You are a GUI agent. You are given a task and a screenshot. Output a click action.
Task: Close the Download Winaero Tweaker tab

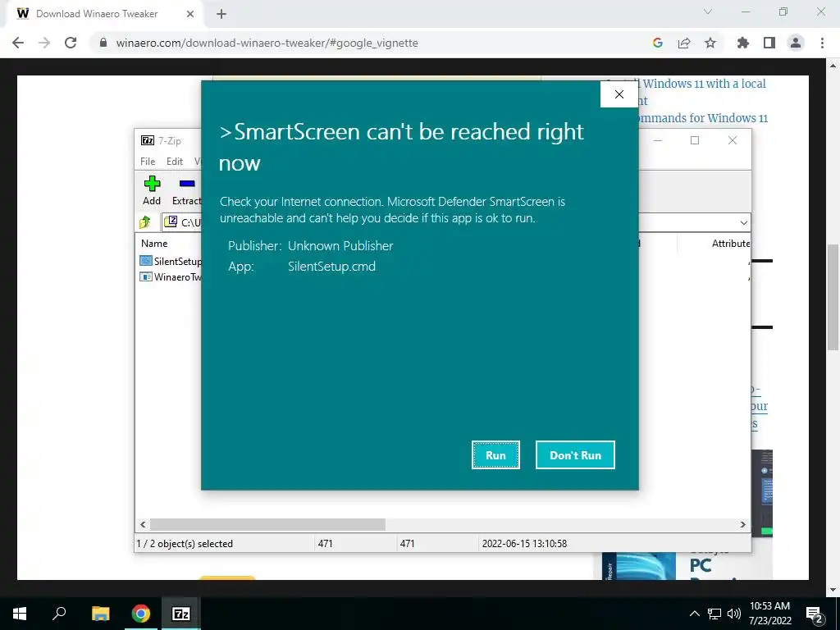[190, 14]
